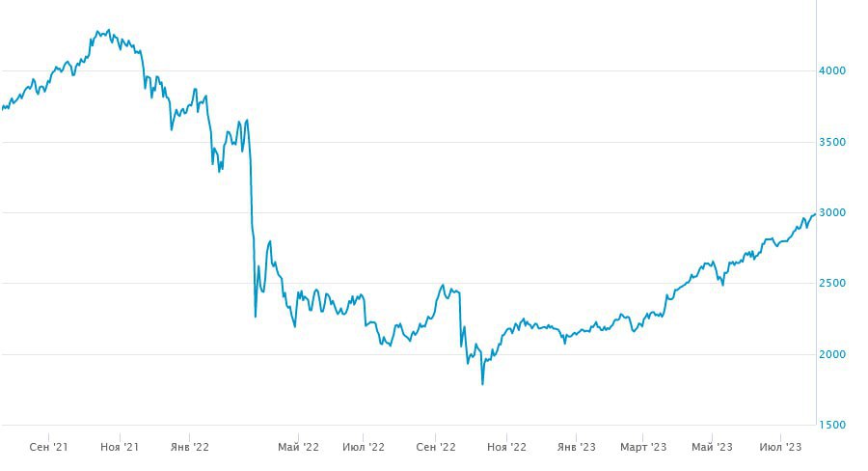Click the last point of the line

pyautogui.click(x=815, y=214)
